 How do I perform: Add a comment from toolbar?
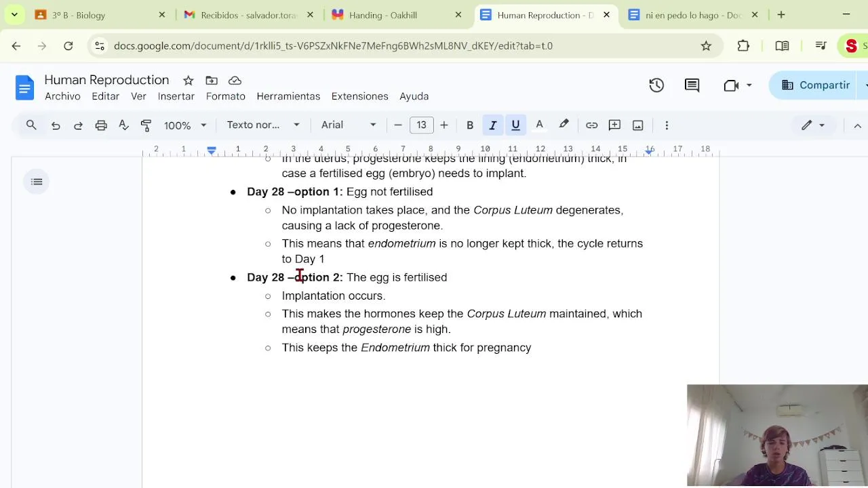click(614, 125)
